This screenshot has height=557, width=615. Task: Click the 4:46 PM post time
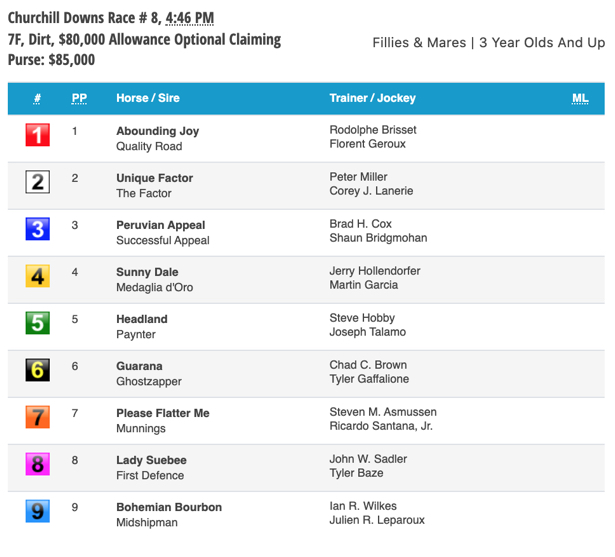pyautogui.click(x=190, y=18)
